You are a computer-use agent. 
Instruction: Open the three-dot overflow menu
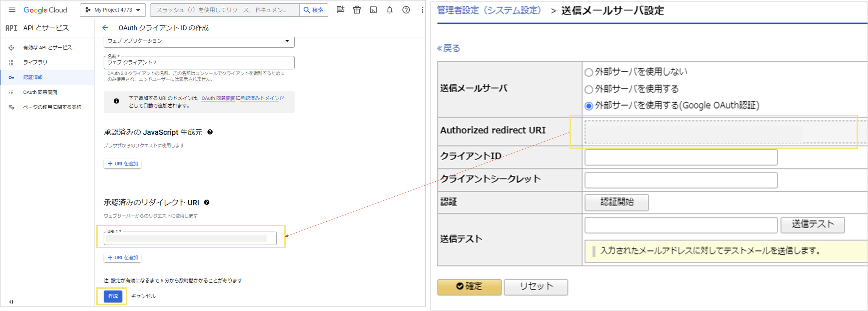pos(422,10)
